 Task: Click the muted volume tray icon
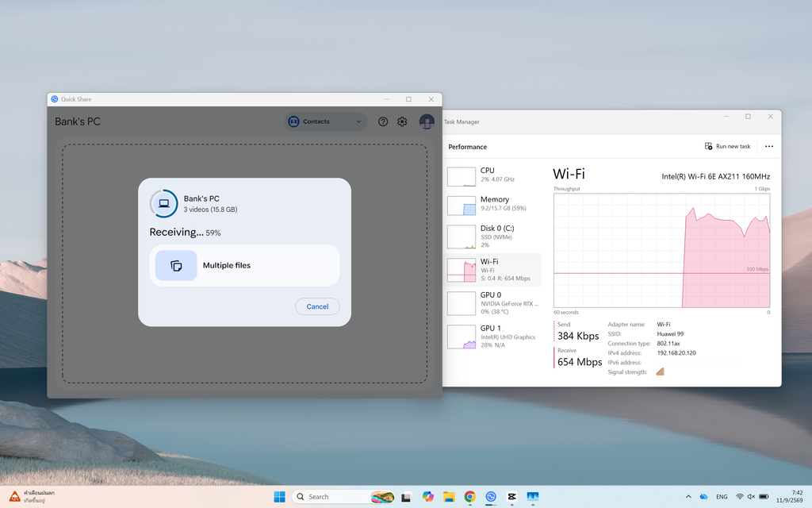tap(751, 497)
